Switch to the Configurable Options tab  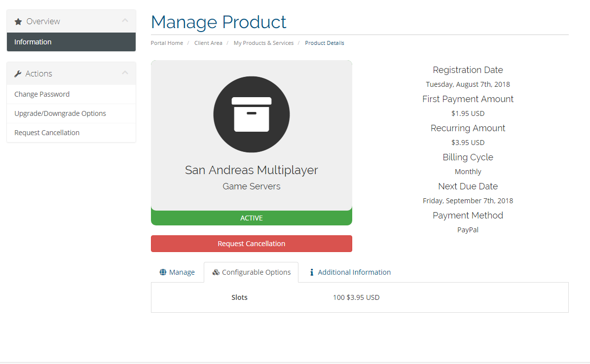252,272
